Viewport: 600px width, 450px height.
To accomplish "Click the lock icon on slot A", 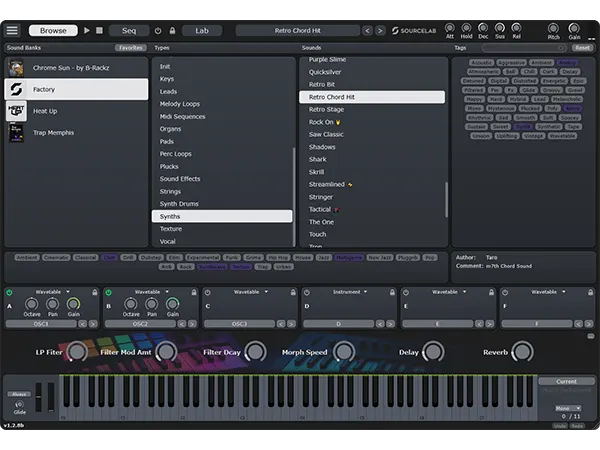I will (95, 292).
